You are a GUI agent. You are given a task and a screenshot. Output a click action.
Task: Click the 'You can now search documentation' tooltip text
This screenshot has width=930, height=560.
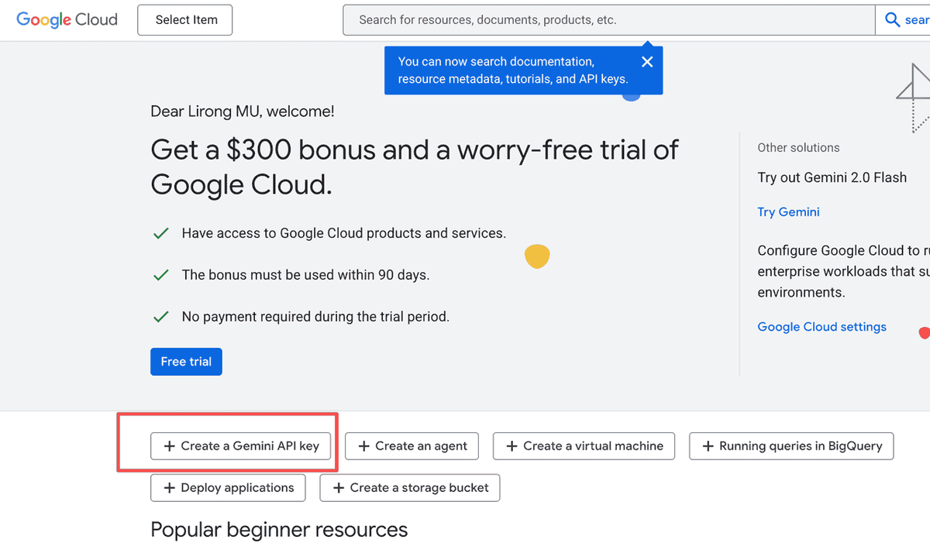513,70
